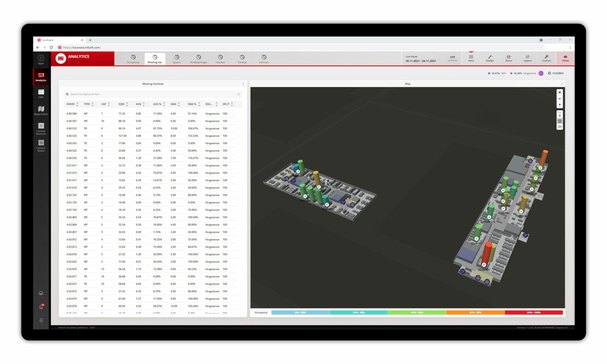Toggle the Views visibility button
607x364 pixels.
pyautogui.click(x=565, y=58)
